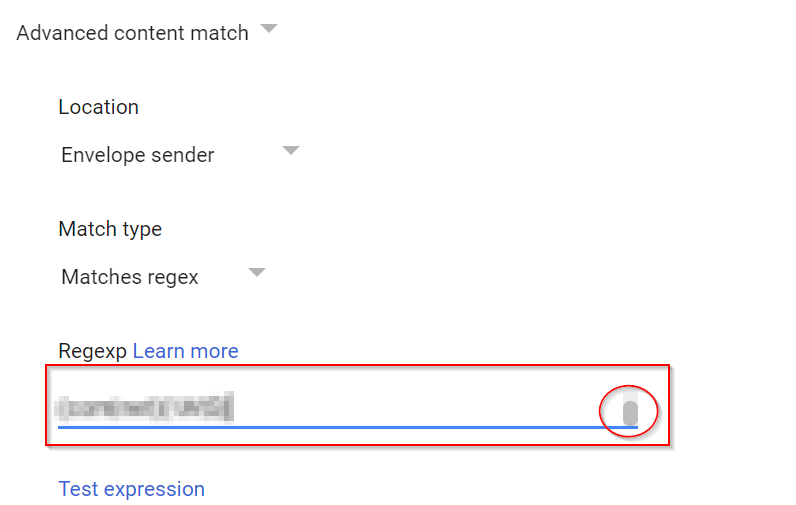This screenshot has width=796, height=505.
Task: Click the word "regex" in Match type dropdown
Action: 172,277
